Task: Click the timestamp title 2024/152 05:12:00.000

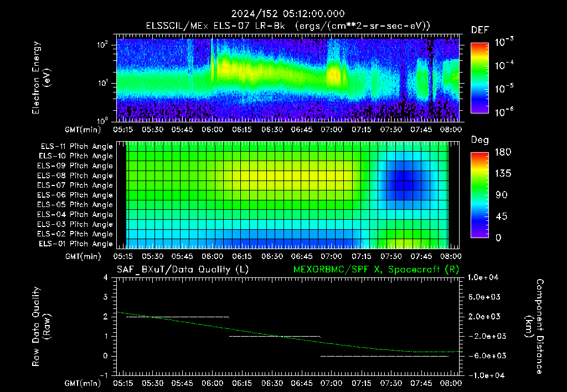Action: coord(288,14)
